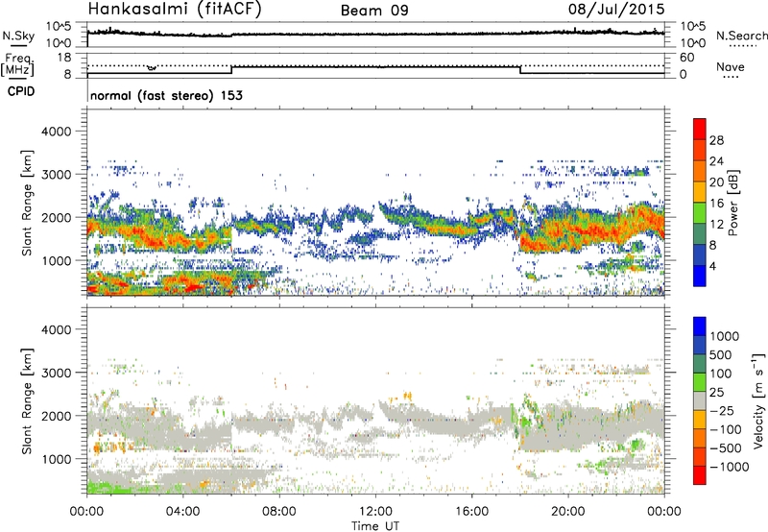This screenshot has width=768, height=532.
Task: Click the 'Velocity [m s-1]' colorbar label
Action: [758, 400]
